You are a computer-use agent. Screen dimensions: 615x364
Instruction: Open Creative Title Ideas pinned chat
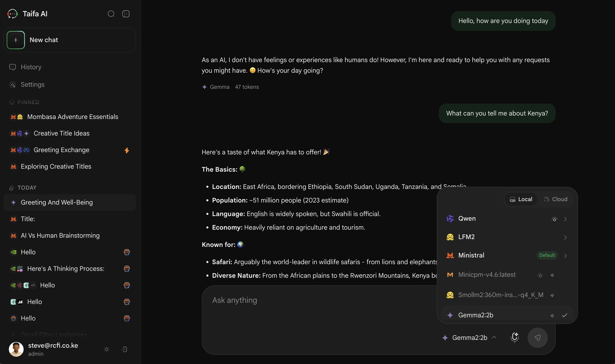click(x=70, y=133)
